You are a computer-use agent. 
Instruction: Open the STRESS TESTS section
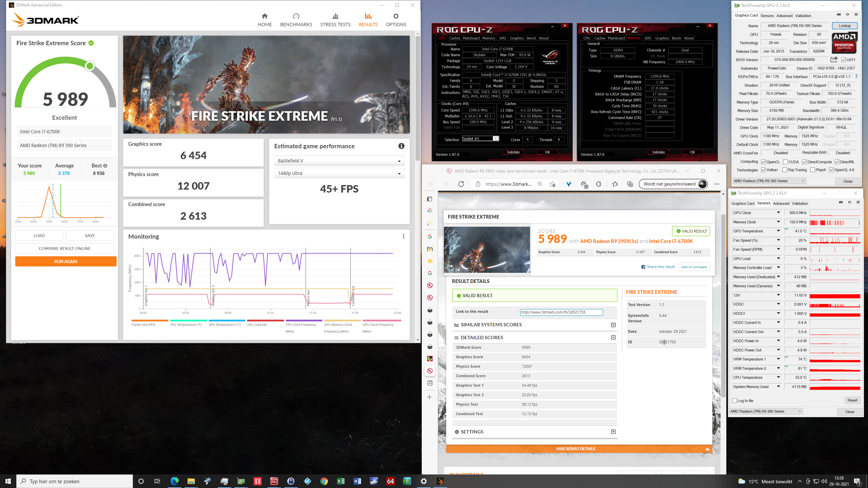tap(335, 20)
